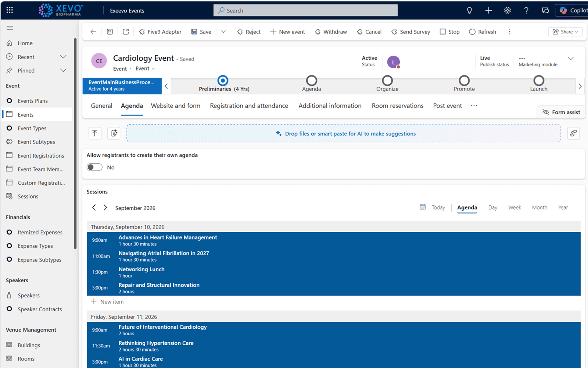
Task: Go to previous month in sessions
Action: (94, 208)
